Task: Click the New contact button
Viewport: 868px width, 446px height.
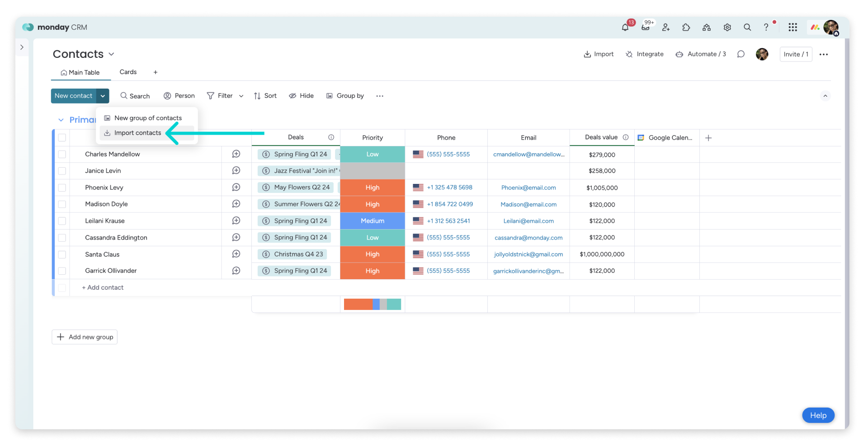Action: click(73, 96)
